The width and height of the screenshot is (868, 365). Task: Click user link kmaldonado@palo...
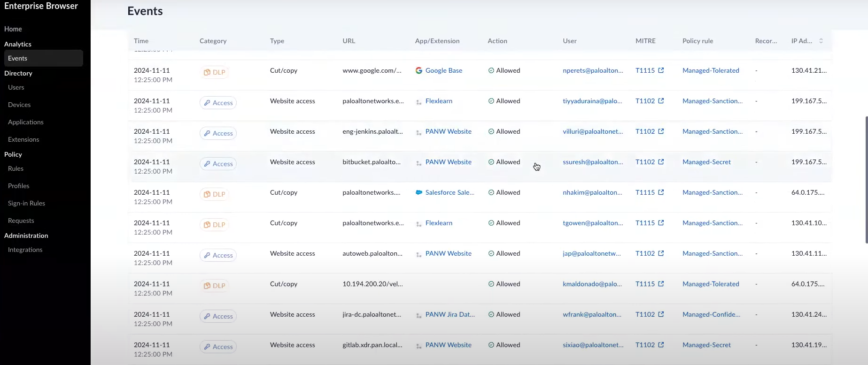point(592,284)
